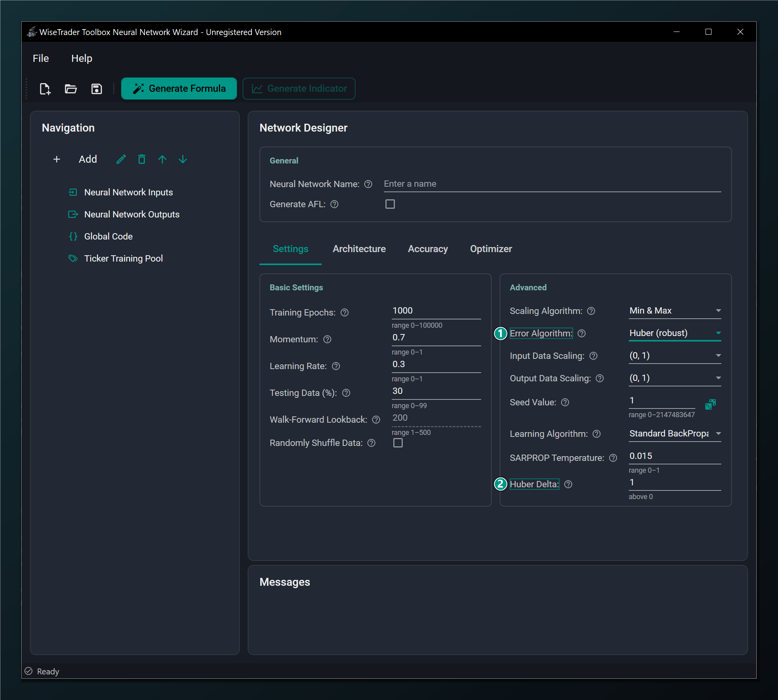Show help for Learning Algorithm

pyautogui.click(x=596, y=434)
